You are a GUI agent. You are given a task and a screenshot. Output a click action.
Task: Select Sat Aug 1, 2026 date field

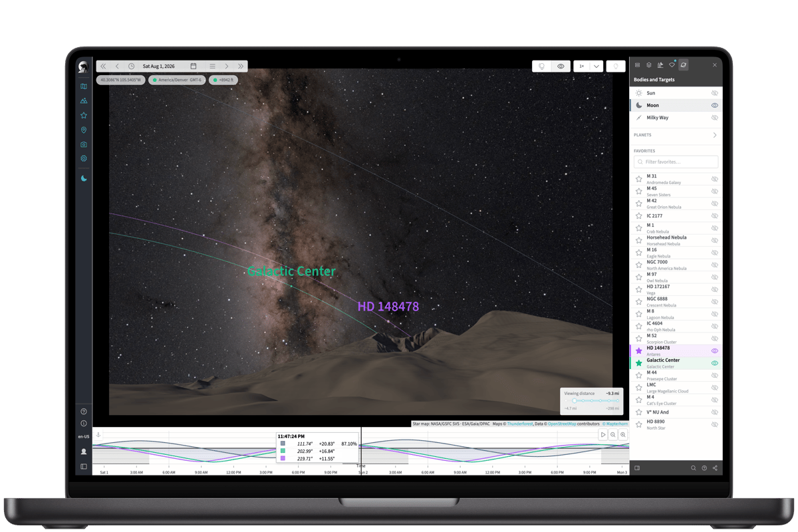click(159, 66)
